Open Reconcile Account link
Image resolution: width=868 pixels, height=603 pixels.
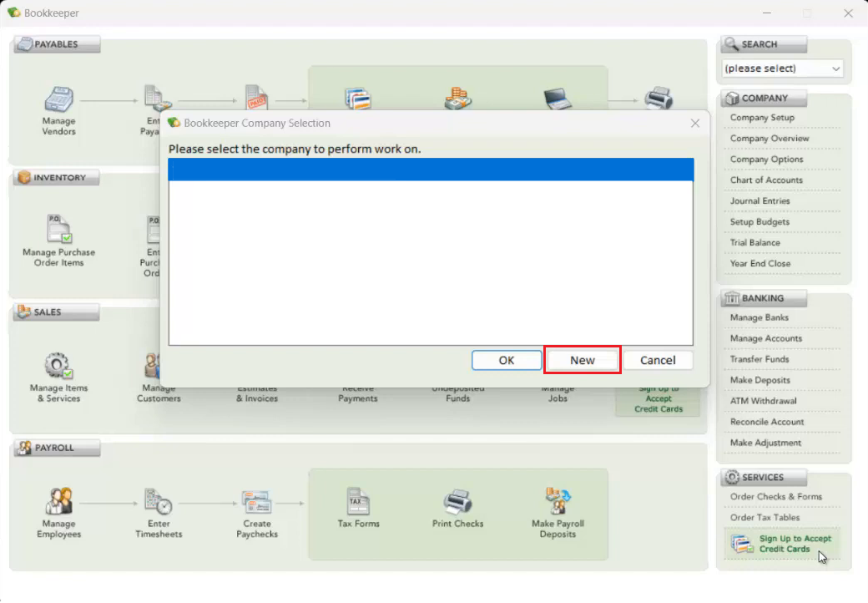pos(767,422)
